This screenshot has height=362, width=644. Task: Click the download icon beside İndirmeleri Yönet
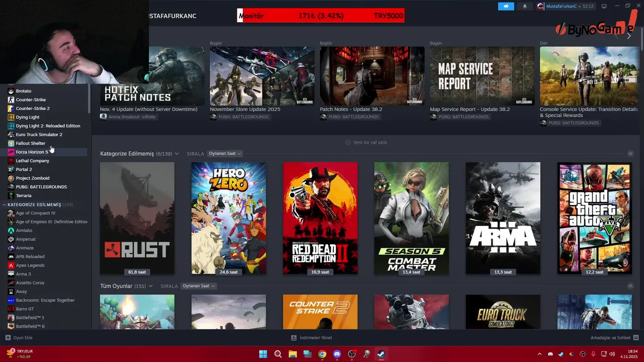[x=294, y=338]
